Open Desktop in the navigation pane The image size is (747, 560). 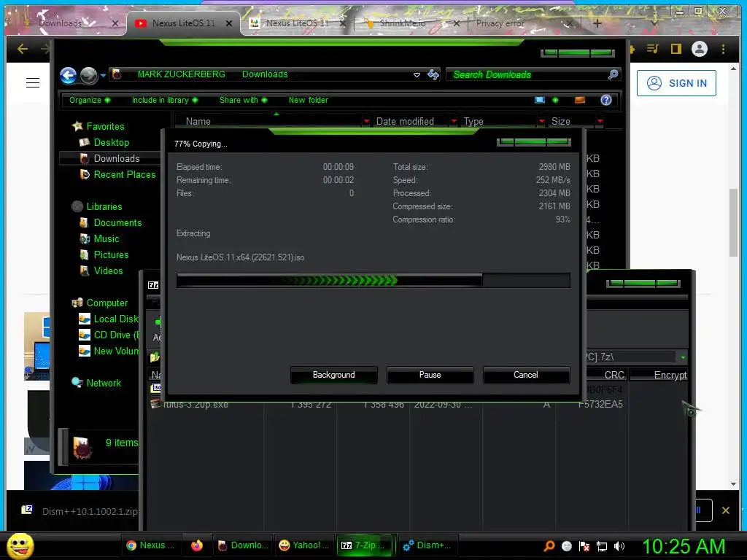coord(111,142)
